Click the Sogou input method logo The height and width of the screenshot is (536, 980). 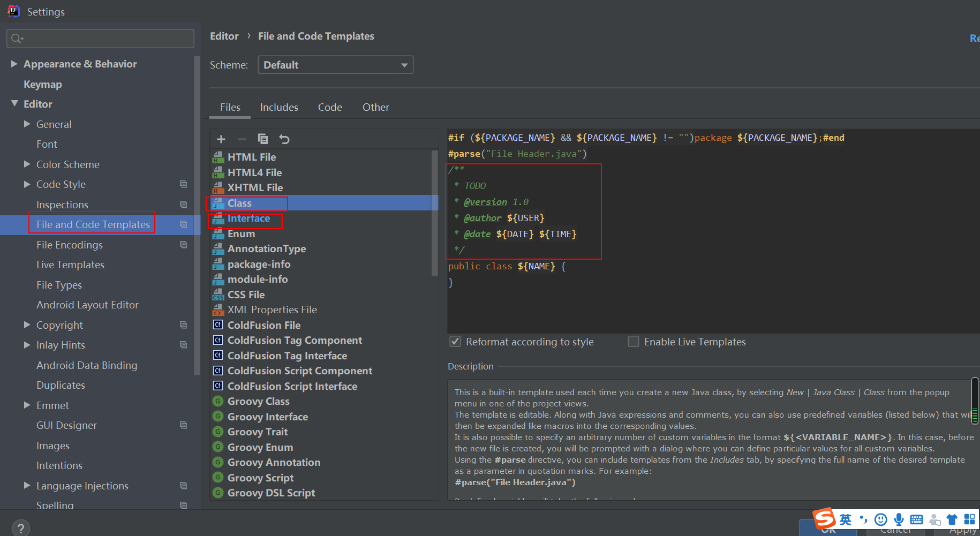point(824,518)
